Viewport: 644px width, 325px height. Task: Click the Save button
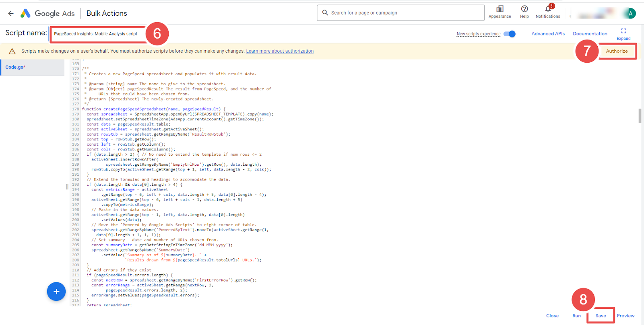tap(601, 316)
